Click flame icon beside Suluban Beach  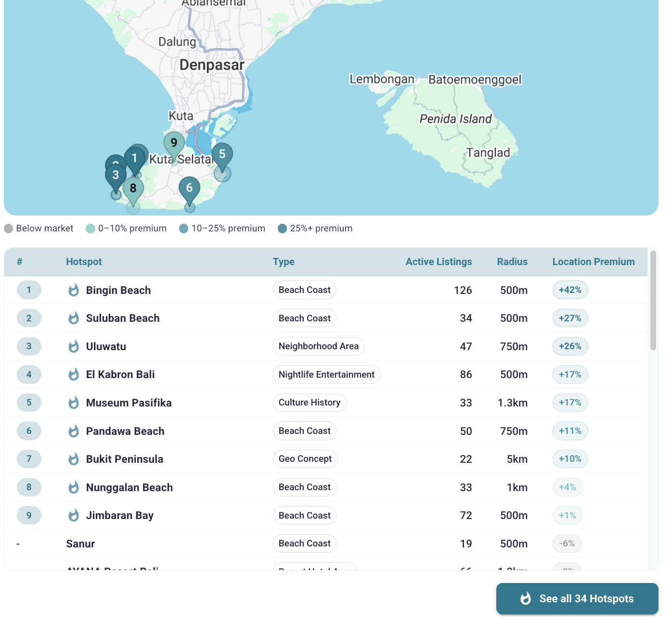[x=74, y=318]
